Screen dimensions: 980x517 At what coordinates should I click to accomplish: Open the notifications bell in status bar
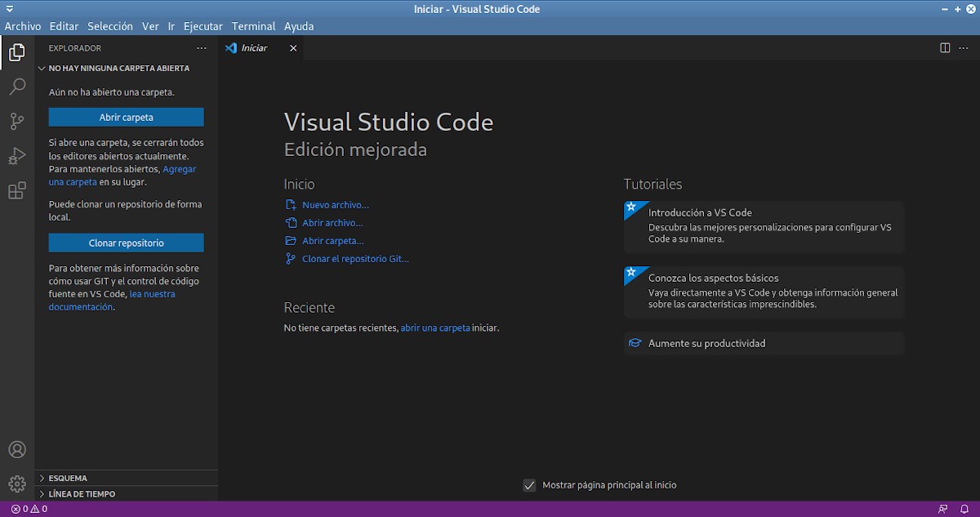pos(964,509)
